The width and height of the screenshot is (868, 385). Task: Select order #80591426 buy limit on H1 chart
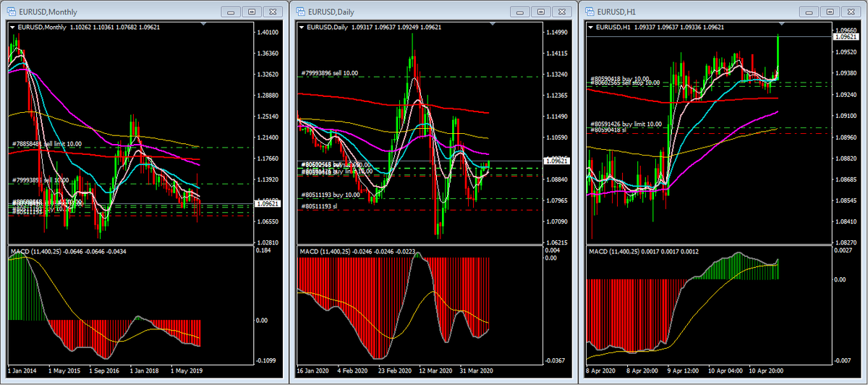626,124
